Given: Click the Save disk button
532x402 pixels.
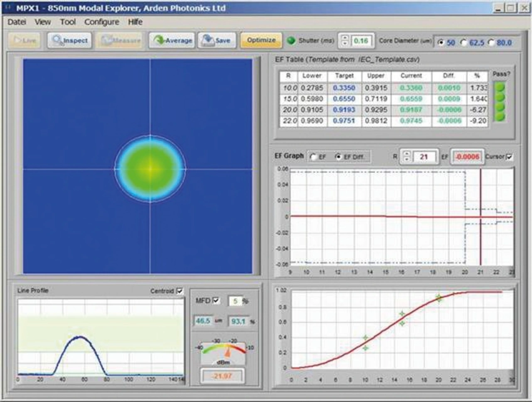Looking at the screenshot, I should click(216, 41).
